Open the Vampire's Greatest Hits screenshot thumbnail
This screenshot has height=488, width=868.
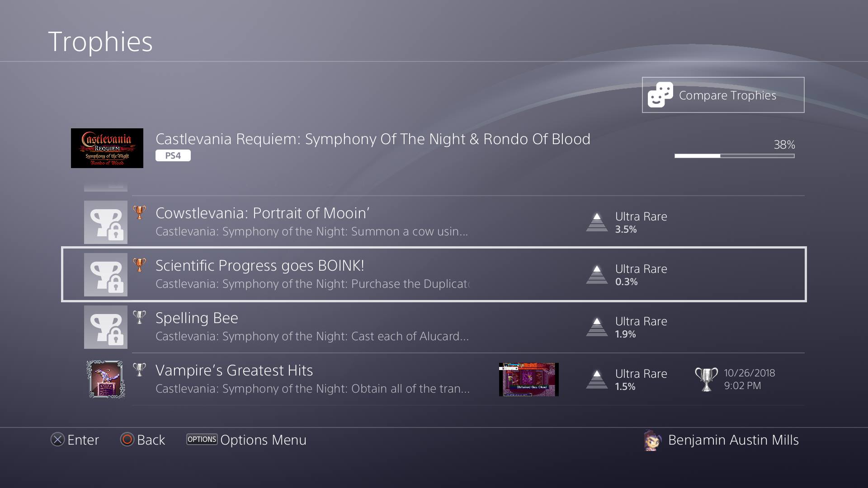528,380
